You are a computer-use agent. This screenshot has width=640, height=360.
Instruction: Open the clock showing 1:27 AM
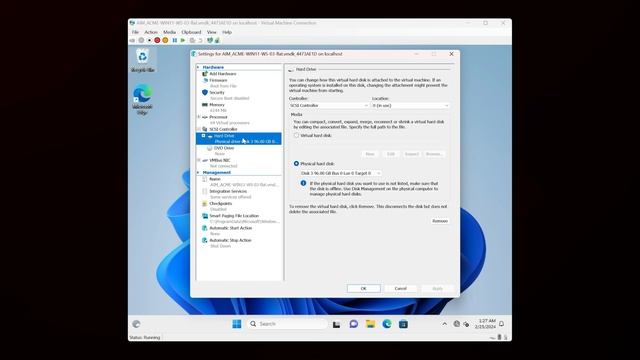coord(485,324)
